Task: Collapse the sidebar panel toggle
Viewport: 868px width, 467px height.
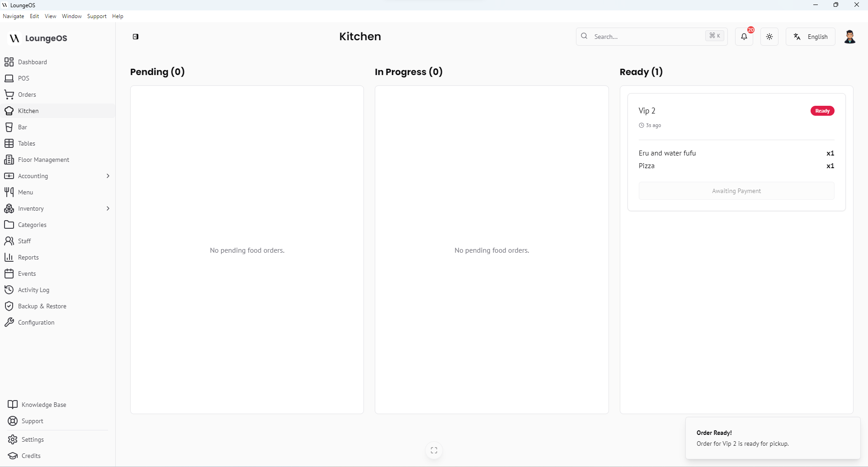Action: 136,37
